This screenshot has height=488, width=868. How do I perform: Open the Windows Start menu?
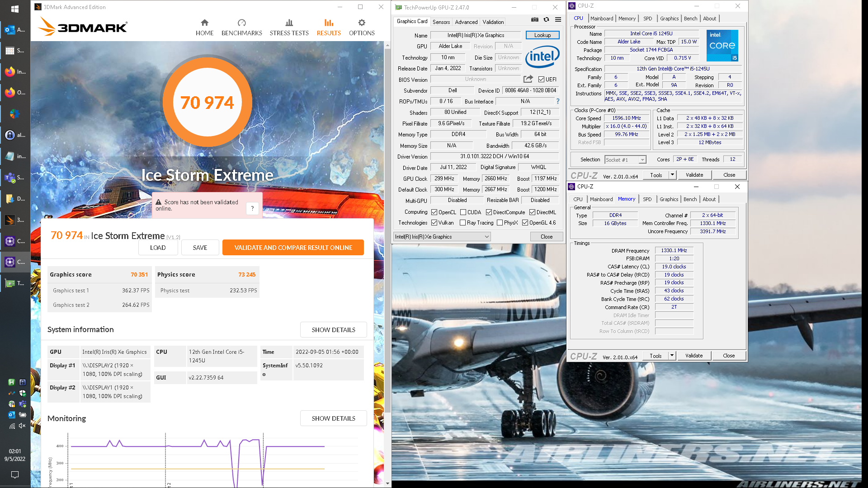click(x=15, y=9)
